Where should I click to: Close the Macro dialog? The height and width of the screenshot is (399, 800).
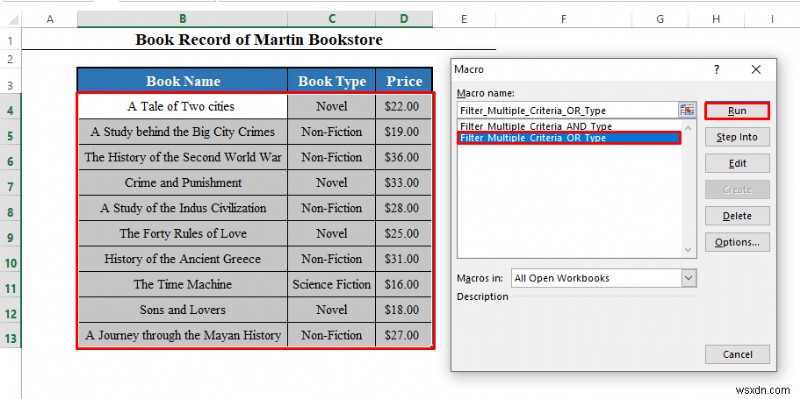pos(756,69)
